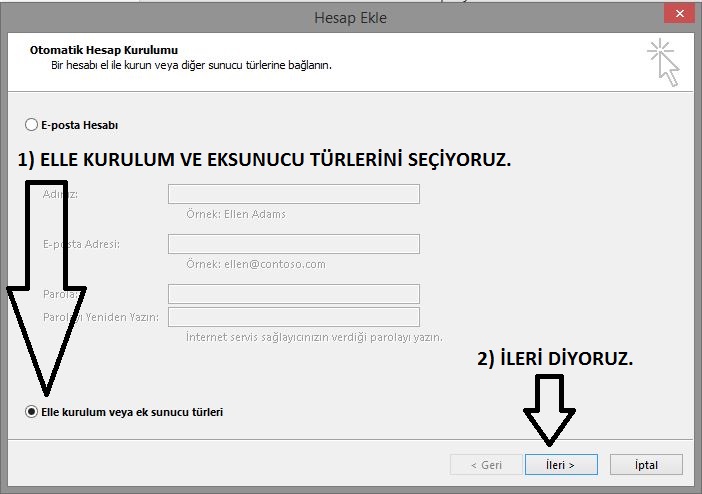The width and height of the screenshot is (702, 494).
Task: Click the wizard cursor sparkle icon
Action: pos(662,60)
